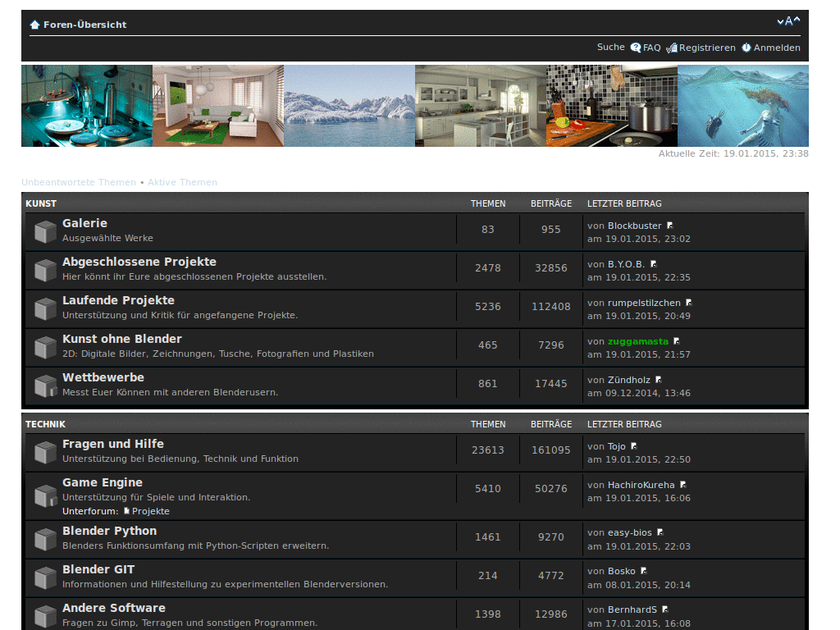Click the underwater mermaid banner image
The width and height of the screenshot is (840, 630).
pos(743,106)
